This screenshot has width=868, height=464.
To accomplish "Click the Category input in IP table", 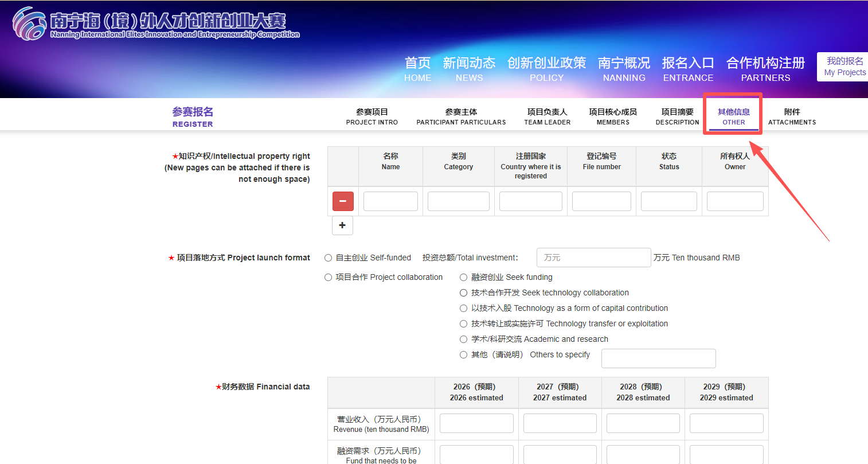I will [459, 201].
